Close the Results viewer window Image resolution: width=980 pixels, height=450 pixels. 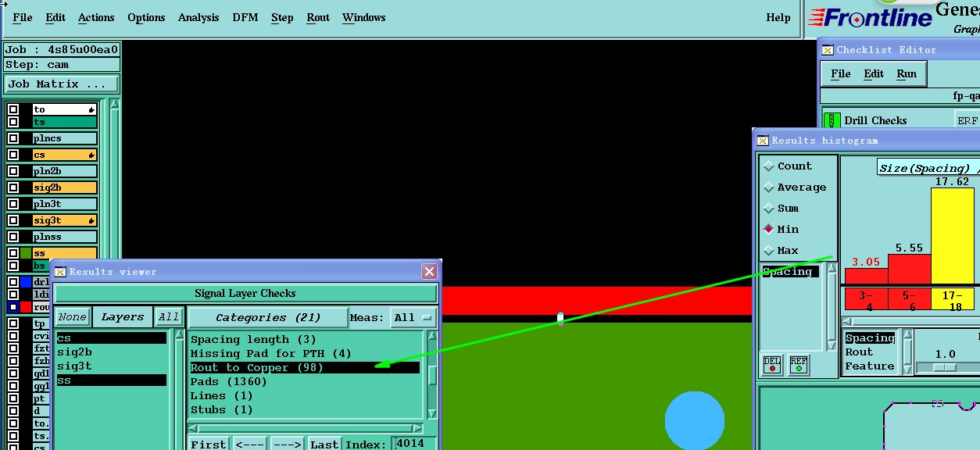429,271
